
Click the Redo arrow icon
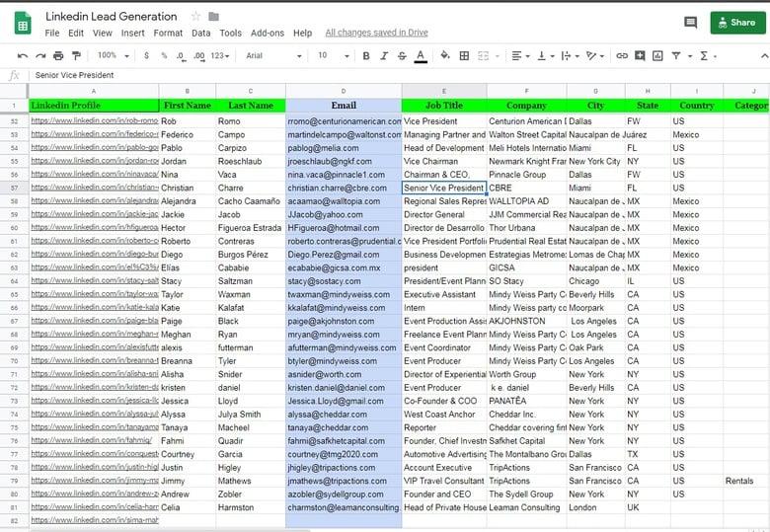(x=40, y=56)
